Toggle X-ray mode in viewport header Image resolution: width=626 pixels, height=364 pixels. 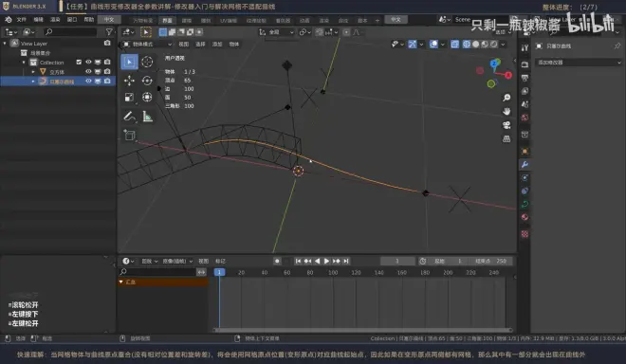click(x=454, y=44)
